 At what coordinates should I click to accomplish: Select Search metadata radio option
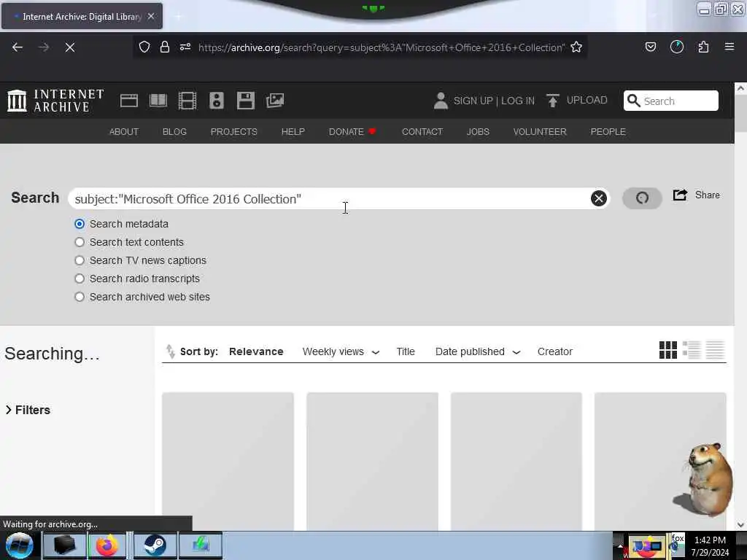80,224
